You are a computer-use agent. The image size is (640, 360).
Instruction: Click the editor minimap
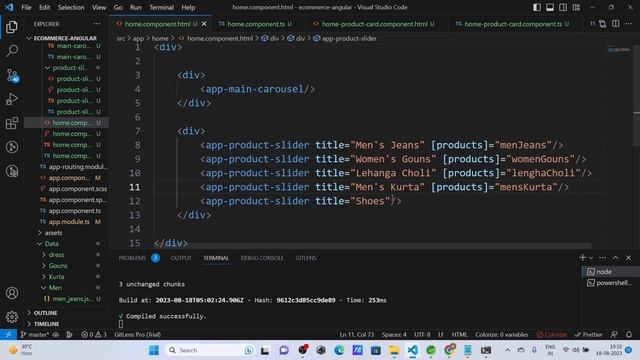coord(619,50)
